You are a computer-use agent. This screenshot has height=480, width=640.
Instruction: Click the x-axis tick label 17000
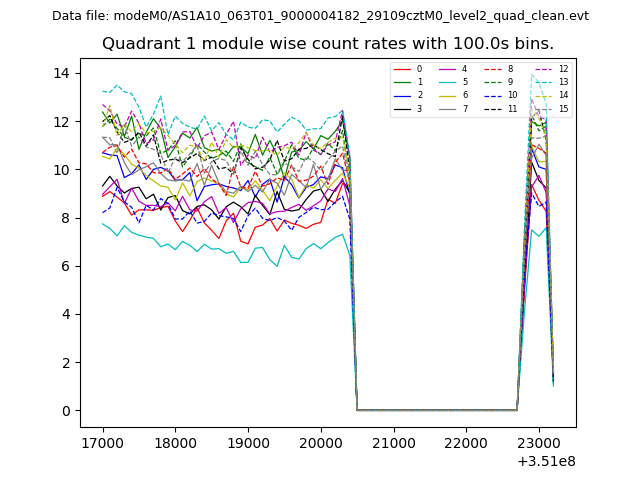point(102,440)
